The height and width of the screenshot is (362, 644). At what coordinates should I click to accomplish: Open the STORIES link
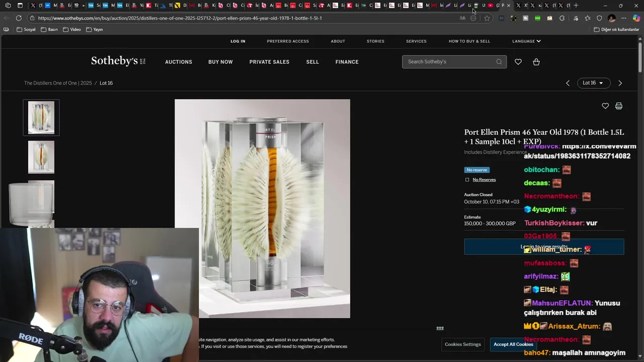(x=375, y=41)
